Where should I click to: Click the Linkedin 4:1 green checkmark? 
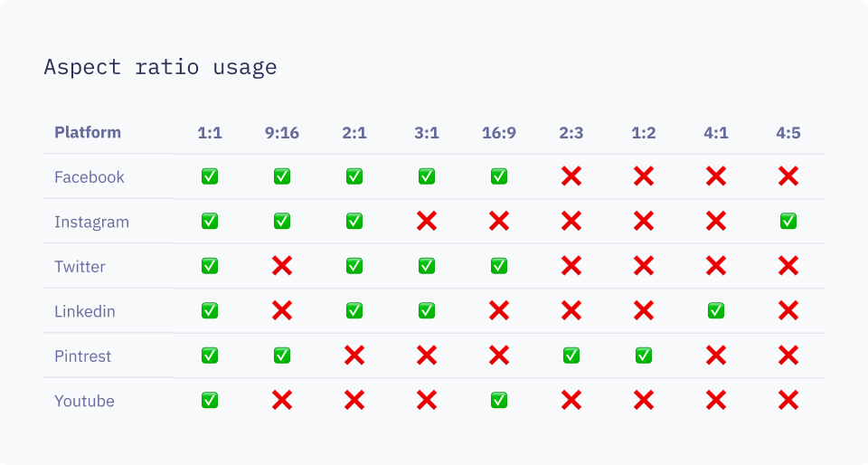(715, 311)
